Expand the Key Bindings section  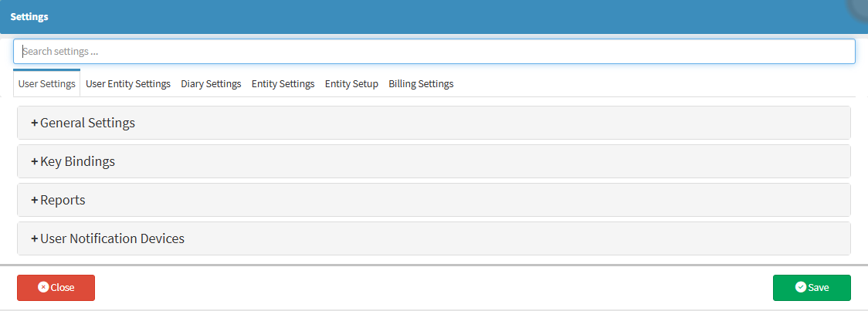(x=434, y=161)
